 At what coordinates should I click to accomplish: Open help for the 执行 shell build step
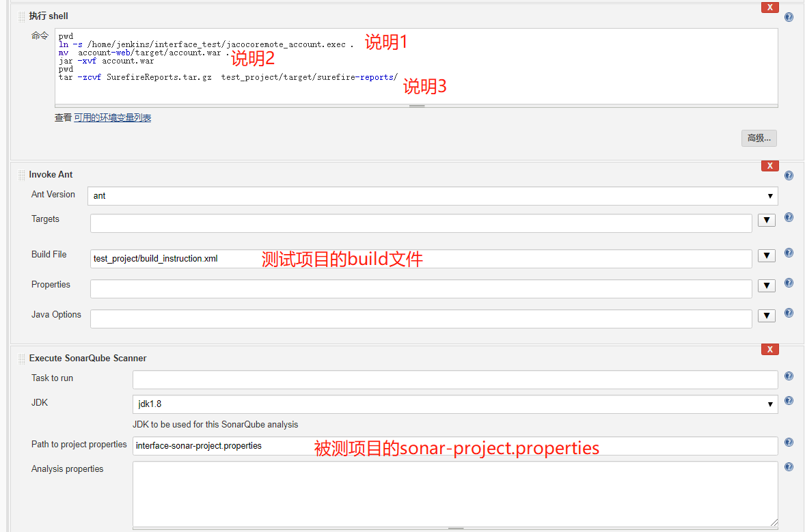point(789,16)
